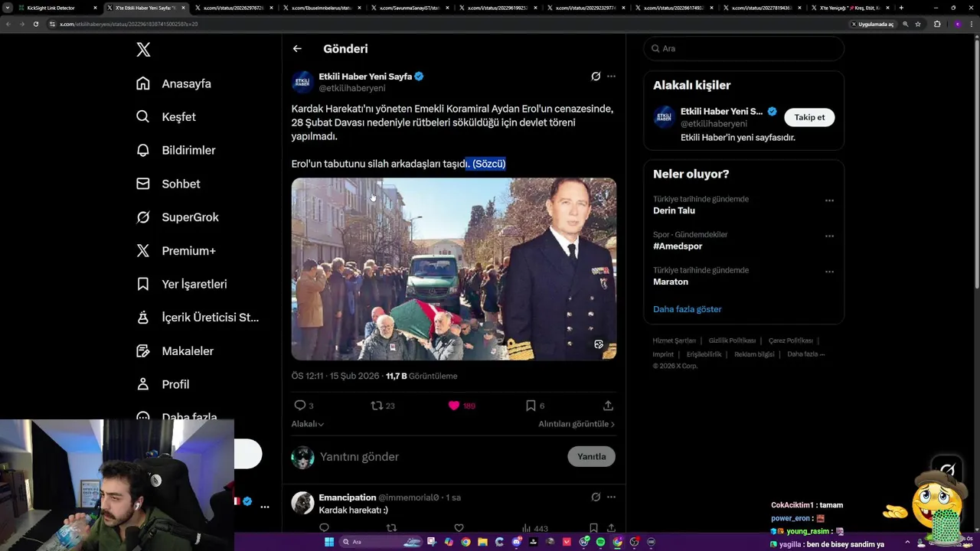Open Makaleler icon in sidebar
980x551 pixels.
[x=143, y=351]
